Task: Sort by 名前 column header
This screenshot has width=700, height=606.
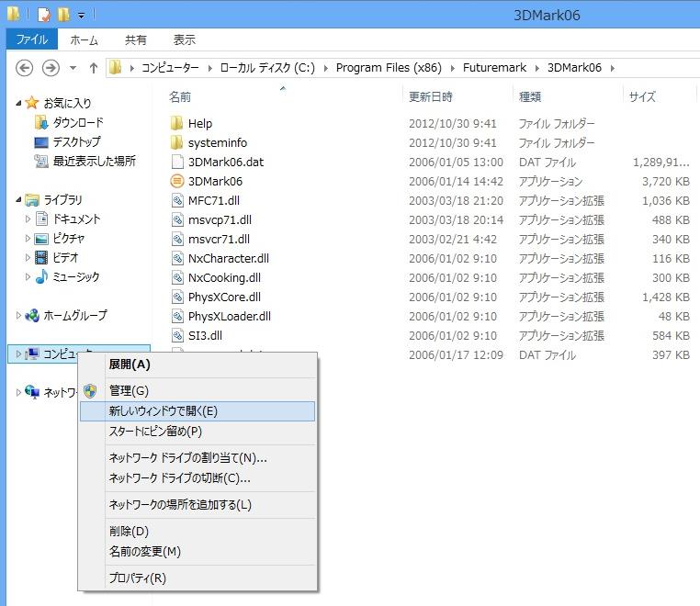Action: (x=180, y=96)
